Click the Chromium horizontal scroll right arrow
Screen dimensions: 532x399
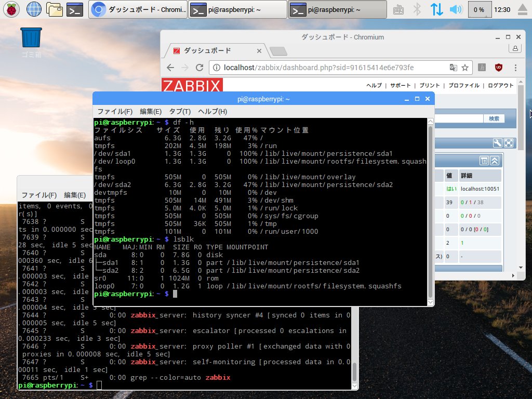tap(513, 275)
